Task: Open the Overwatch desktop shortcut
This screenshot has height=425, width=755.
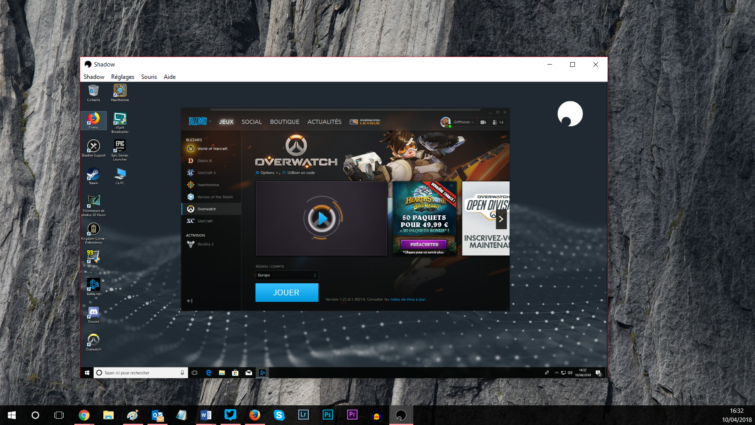Action: pyautogui.click(x=93, y=342)
